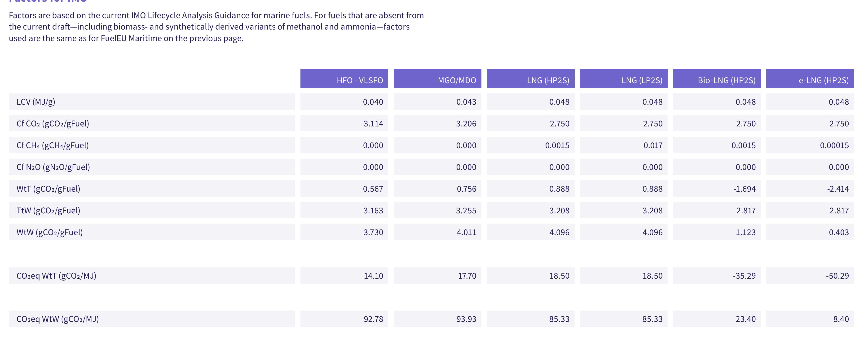868x341 pixels.
Task: Click the Bio-LNG (HP2S) column header
Action: tap(717, 78)
